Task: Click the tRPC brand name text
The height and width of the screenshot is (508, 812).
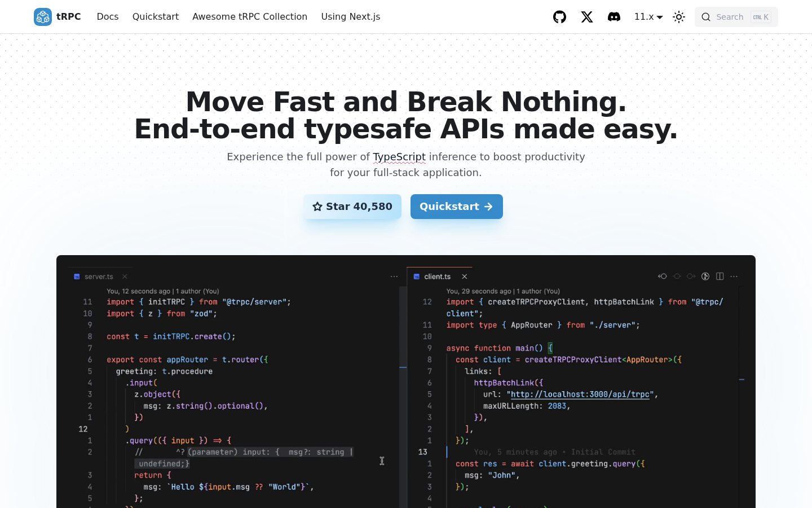Action: (69, 17)
